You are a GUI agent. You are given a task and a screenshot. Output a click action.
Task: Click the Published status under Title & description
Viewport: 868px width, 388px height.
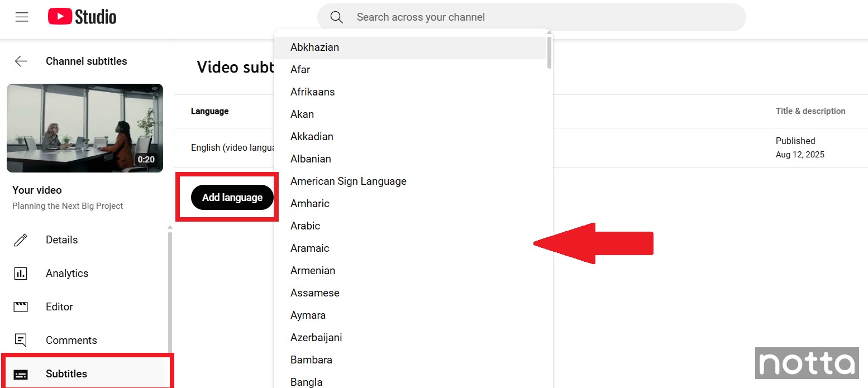(x=795, y=141)
